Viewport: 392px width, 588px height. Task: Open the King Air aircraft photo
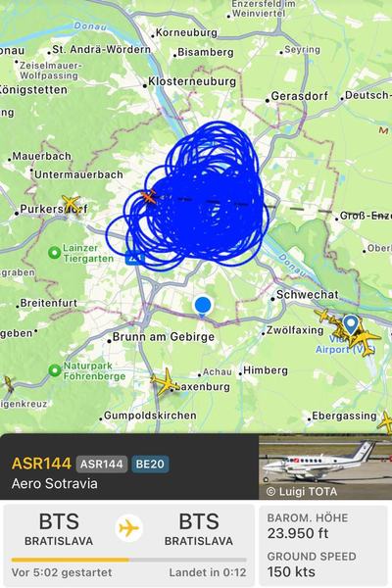(324, 466)
